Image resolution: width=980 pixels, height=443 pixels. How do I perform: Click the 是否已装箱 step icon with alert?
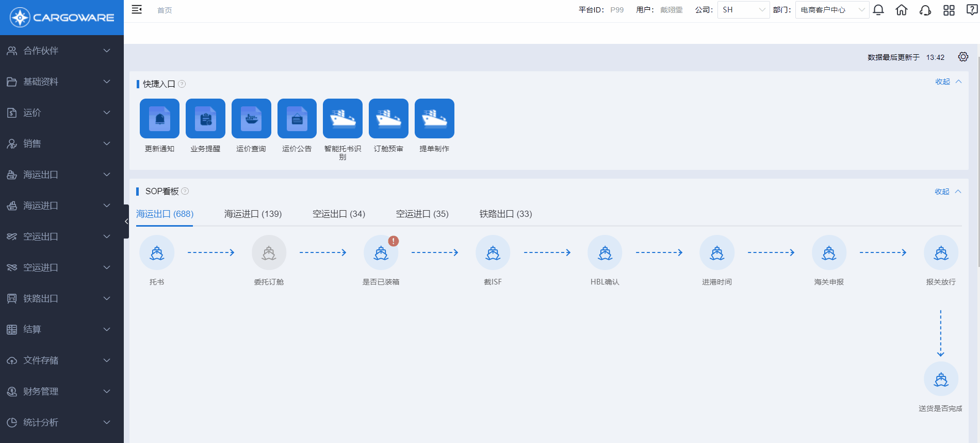[x=381, y=252]
